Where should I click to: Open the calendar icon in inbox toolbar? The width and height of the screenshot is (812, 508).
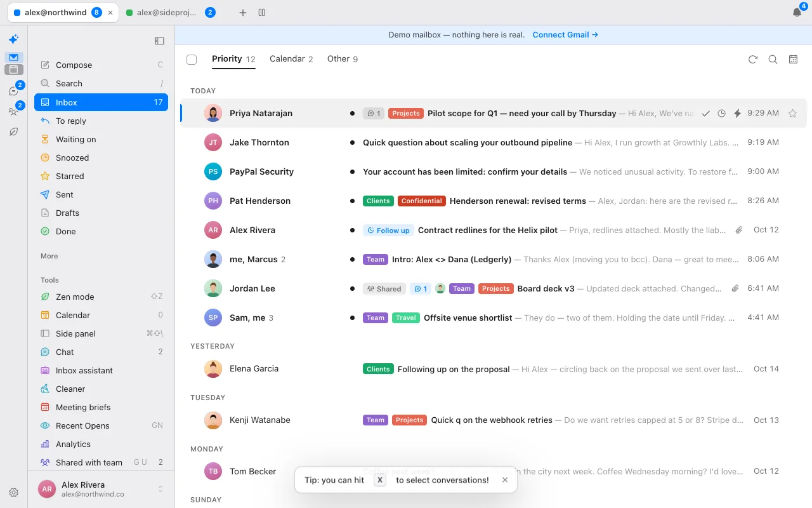793,59
